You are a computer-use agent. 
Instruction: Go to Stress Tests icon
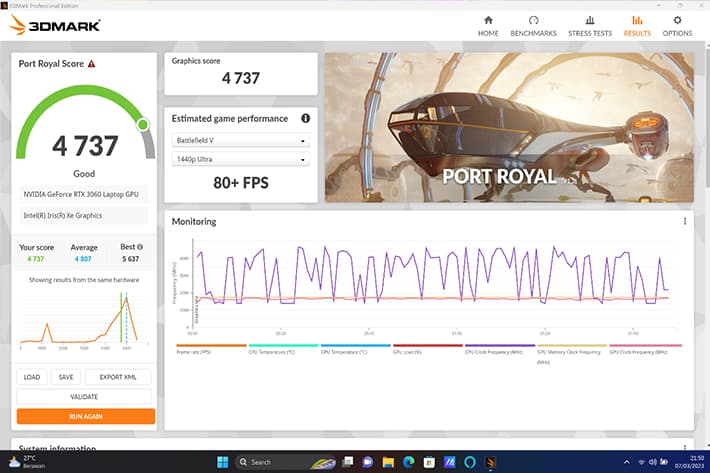pos(590,20)
